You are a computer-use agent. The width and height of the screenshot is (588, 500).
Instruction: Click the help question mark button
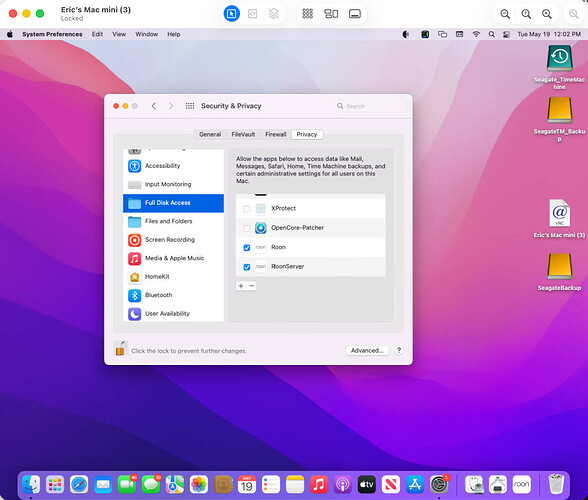click(399, 350)
